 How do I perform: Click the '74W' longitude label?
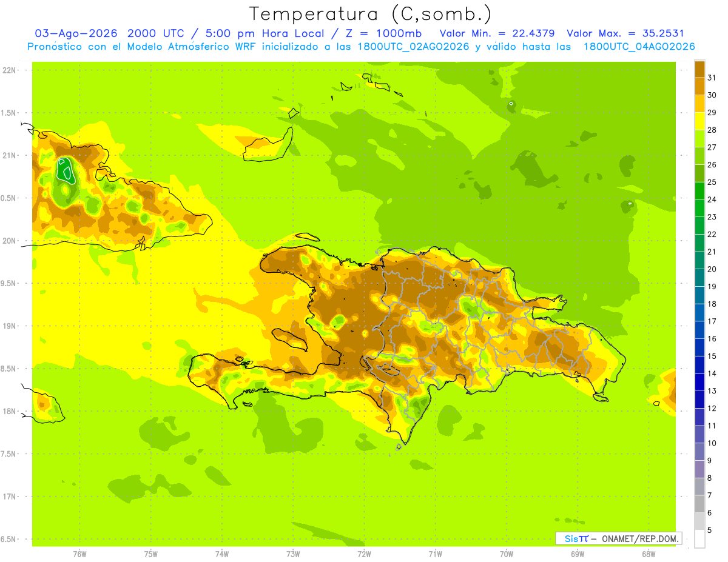(x=222, y=554)
